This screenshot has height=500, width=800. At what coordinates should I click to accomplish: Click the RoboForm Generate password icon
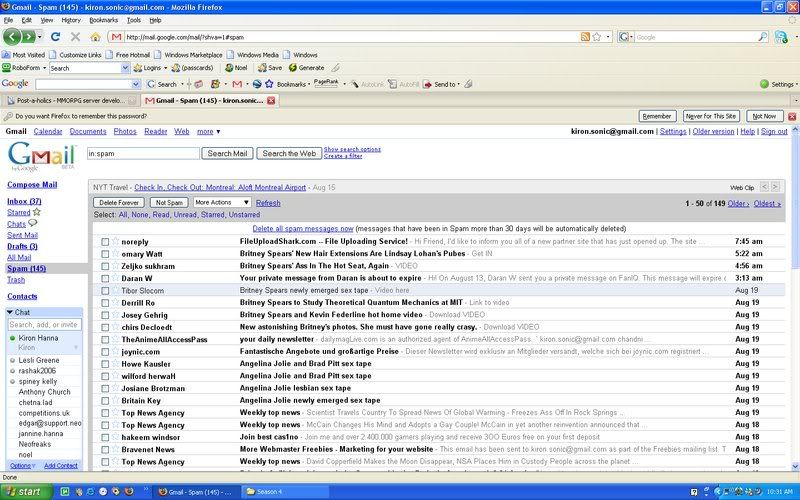(292, 68)
